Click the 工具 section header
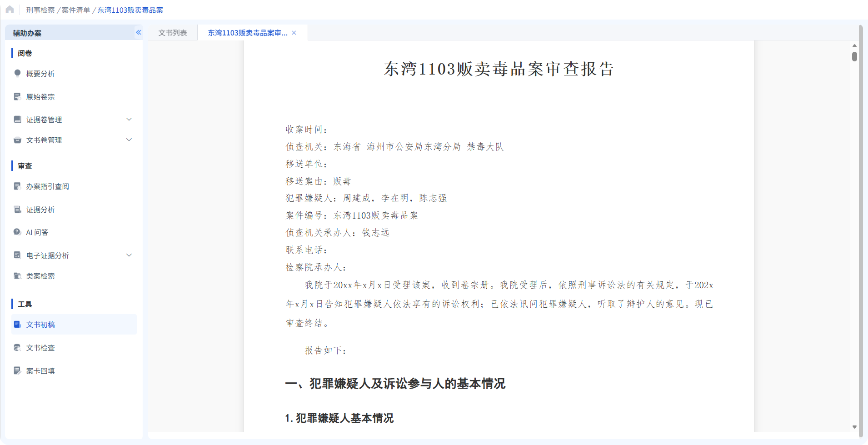 point(25,304)
